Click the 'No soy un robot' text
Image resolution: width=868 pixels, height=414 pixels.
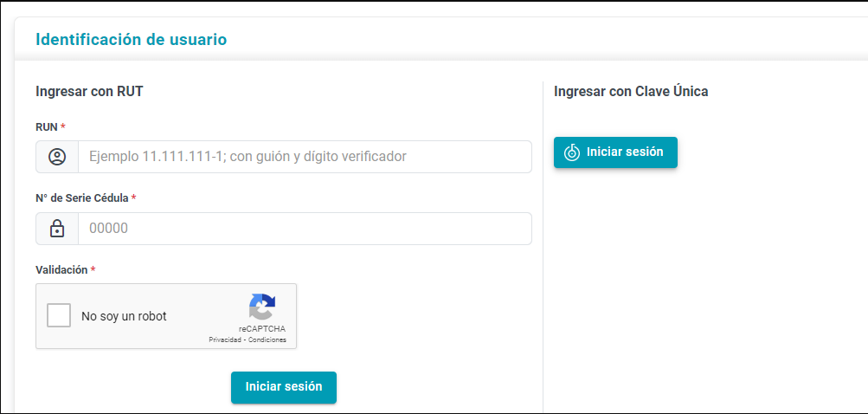pyautogui.click(x=124, y=316)
